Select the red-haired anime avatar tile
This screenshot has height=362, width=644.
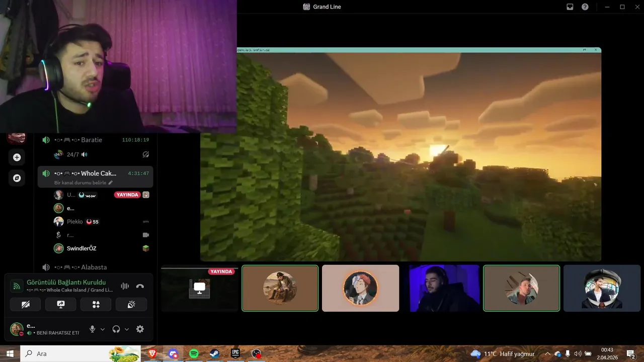tap(360, 288)
